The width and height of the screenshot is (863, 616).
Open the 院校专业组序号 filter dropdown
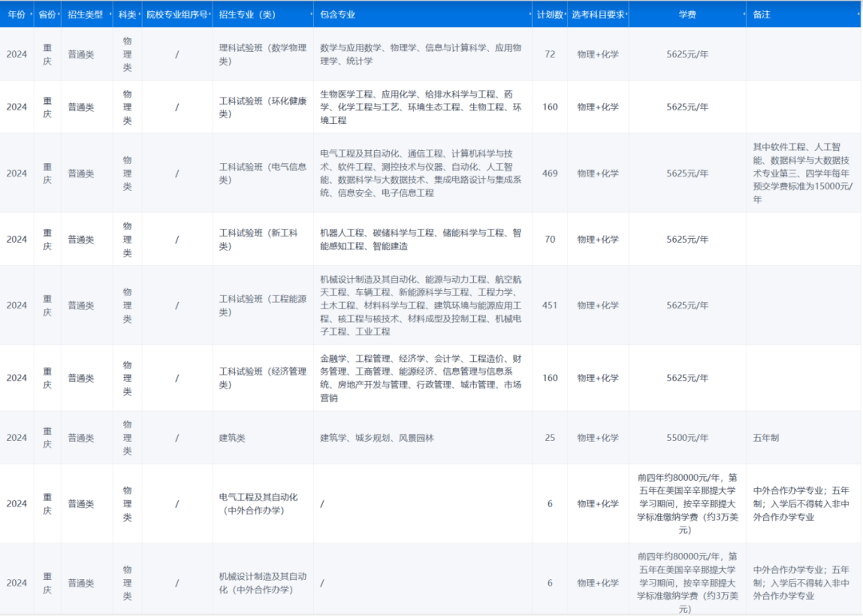tap(211, 13)
